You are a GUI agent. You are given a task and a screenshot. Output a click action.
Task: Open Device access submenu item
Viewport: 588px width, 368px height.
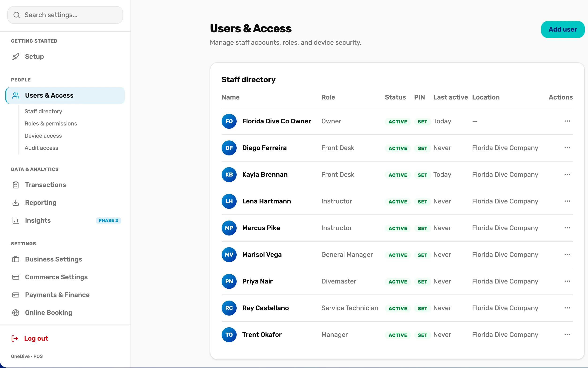(x=43, y=136)
